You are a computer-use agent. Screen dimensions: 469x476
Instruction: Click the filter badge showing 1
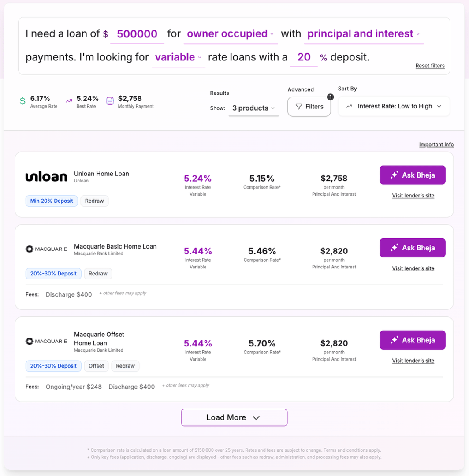[x=330, y=97]
